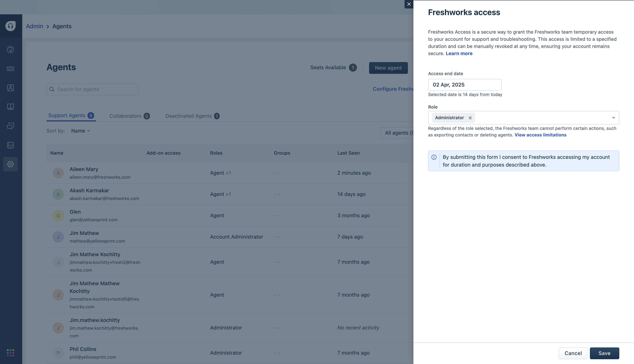Open the Forums chat icon in sidebar
Viewport: 634px width, 364px height.
pos(10,126)
